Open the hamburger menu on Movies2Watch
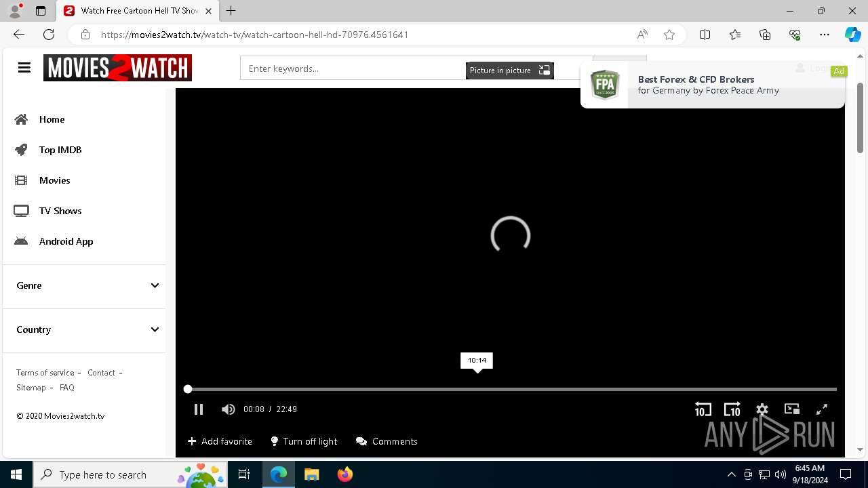Viewport: 868px width, 488px height. coord(24,68)
